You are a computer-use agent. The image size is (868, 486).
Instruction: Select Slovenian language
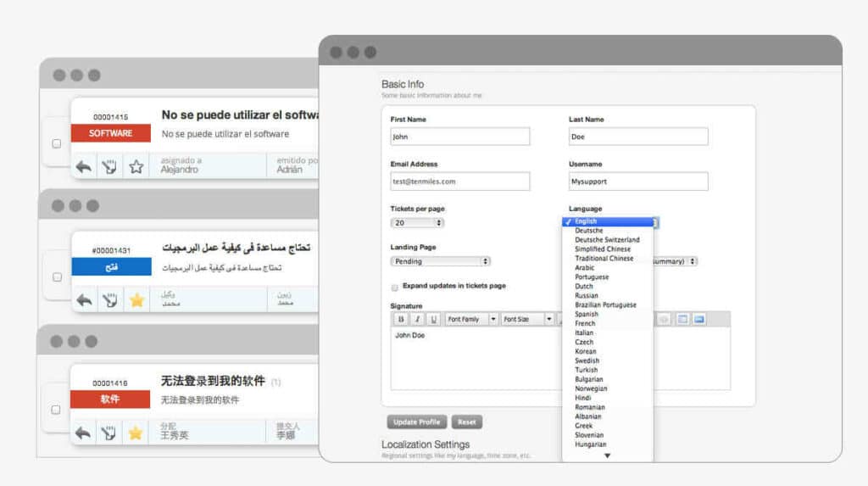point(608,435)
